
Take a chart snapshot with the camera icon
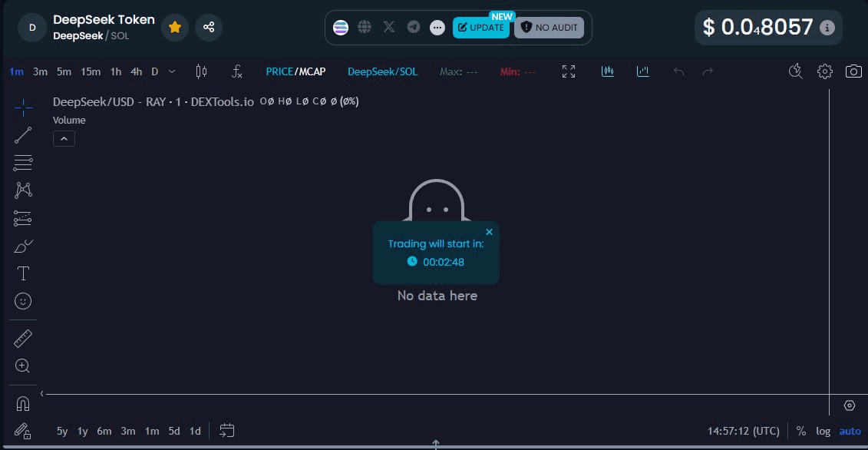tap(853, 71)
